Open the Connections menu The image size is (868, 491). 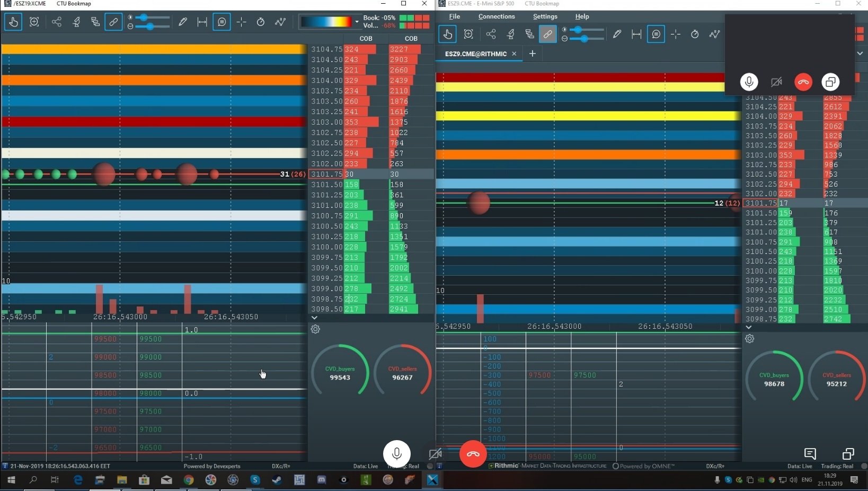496,16
